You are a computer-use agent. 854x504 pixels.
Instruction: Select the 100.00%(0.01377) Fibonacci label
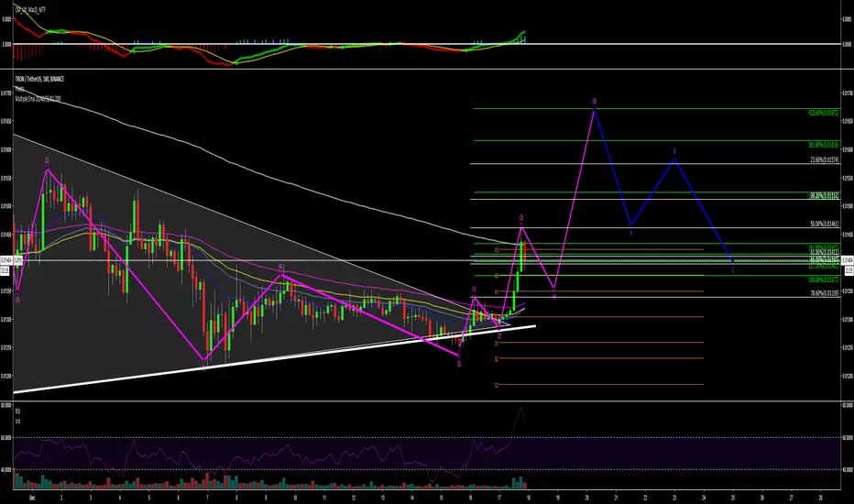pyautogui.click(x=824, y=279)
